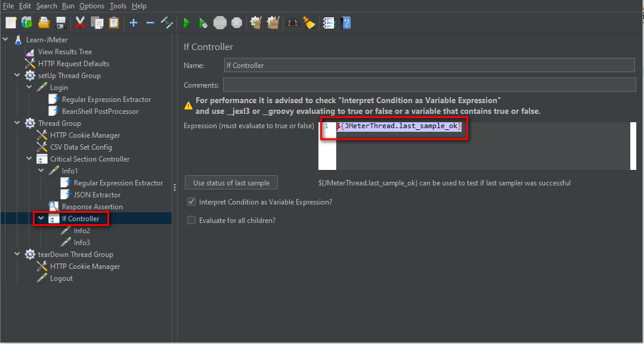Select Regular Expression Extractor under Login
Screen dimensions: 644x344
point(106,100)
